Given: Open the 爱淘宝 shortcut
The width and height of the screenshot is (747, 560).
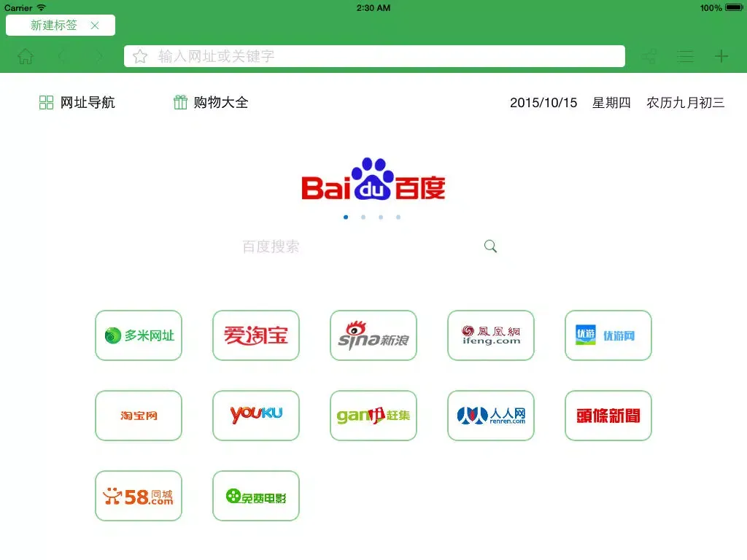Looking at the screenshot, I should pyautogui.click(x=256, y=335).
